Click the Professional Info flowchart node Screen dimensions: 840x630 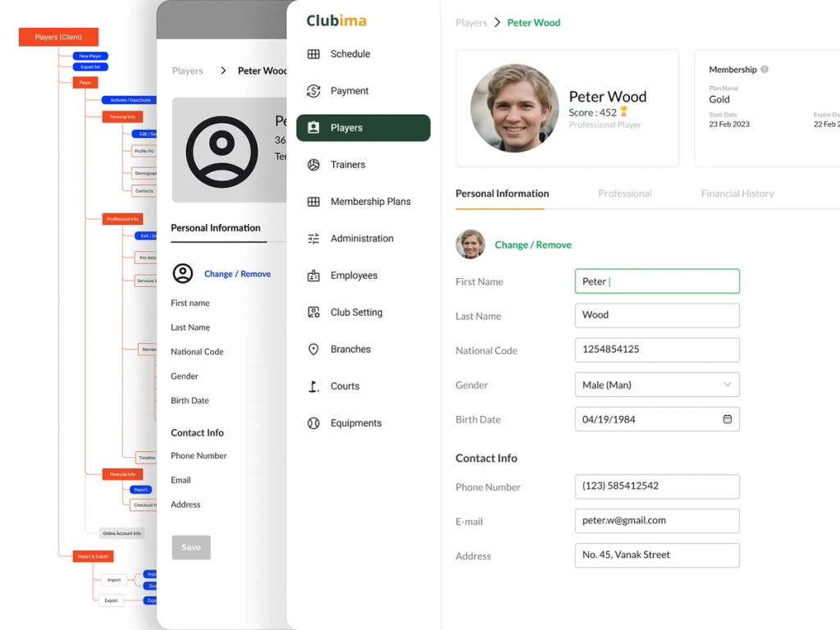point(123,219)
